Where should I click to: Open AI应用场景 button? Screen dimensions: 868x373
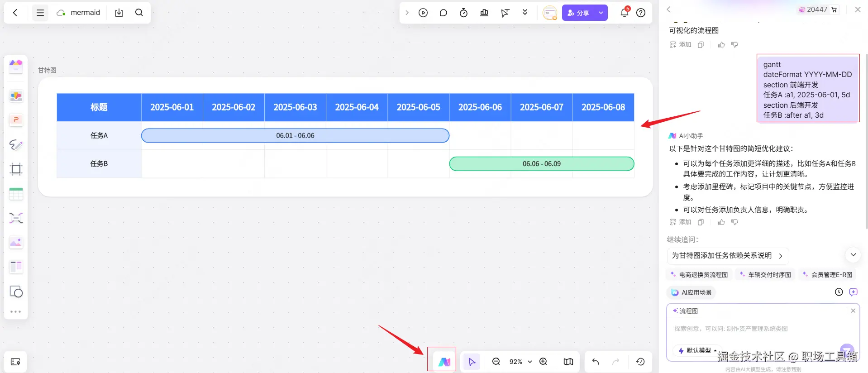[691, 292]
